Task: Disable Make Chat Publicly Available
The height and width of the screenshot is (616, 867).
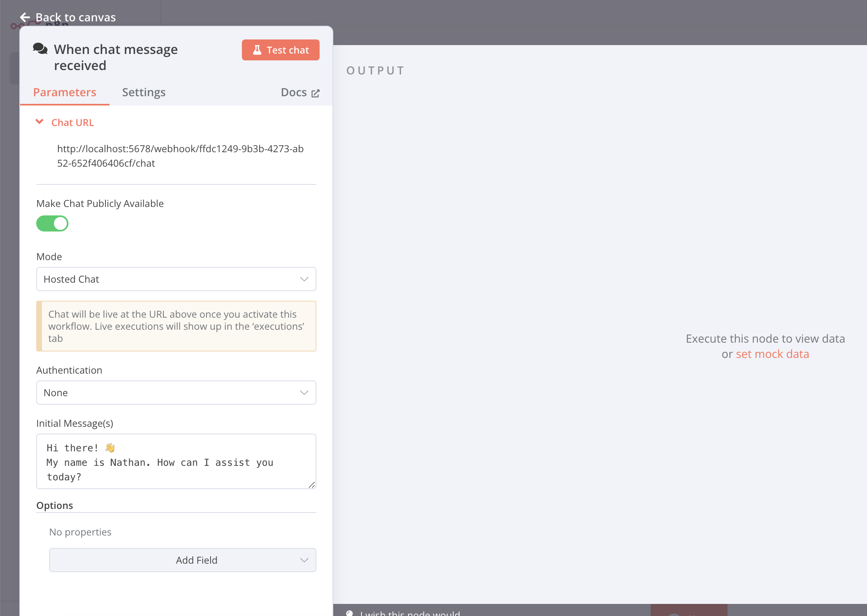Action: click(x=52, y=223)
